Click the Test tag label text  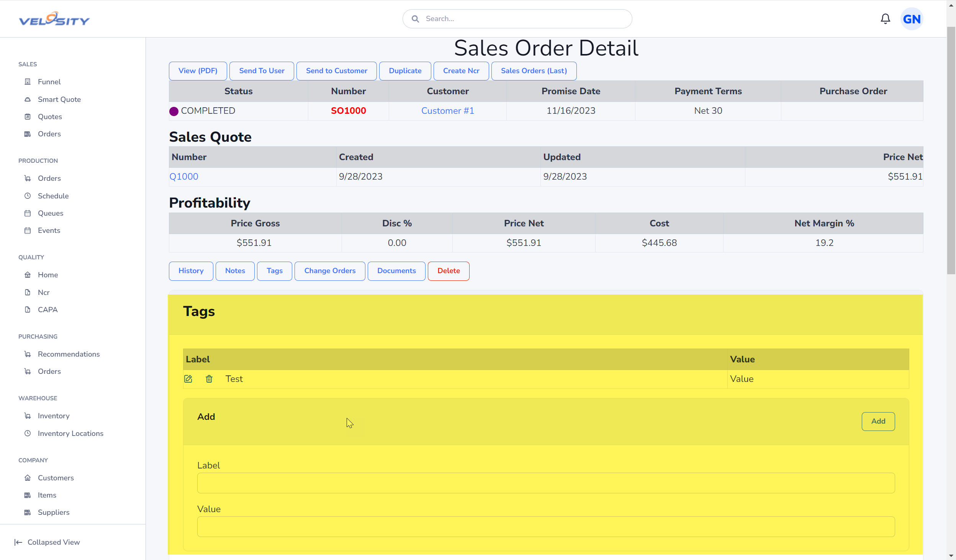point(234,379)
